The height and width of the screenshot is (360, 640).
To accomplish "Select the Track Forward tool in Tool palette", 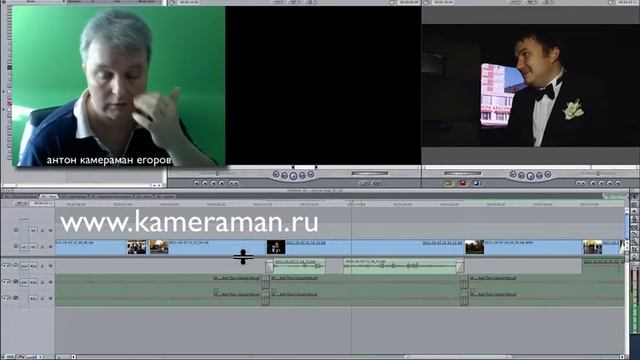I will point(635,211).
